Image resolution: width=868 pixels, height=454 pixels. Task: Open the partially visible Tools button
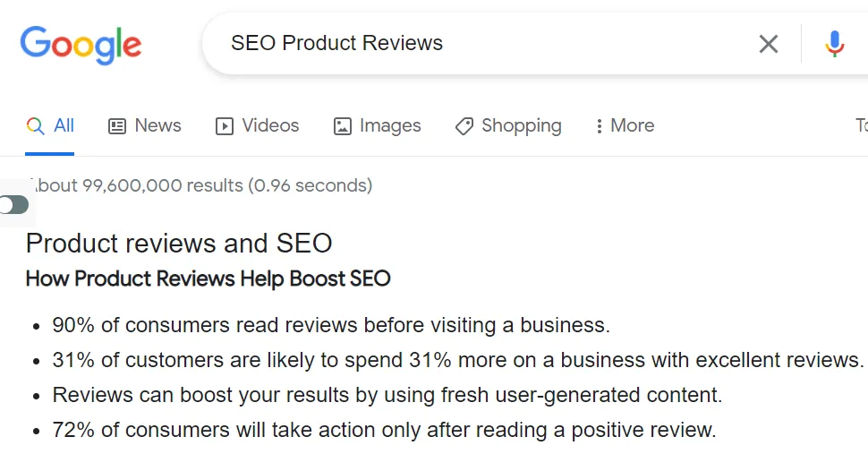click(861, 126)
